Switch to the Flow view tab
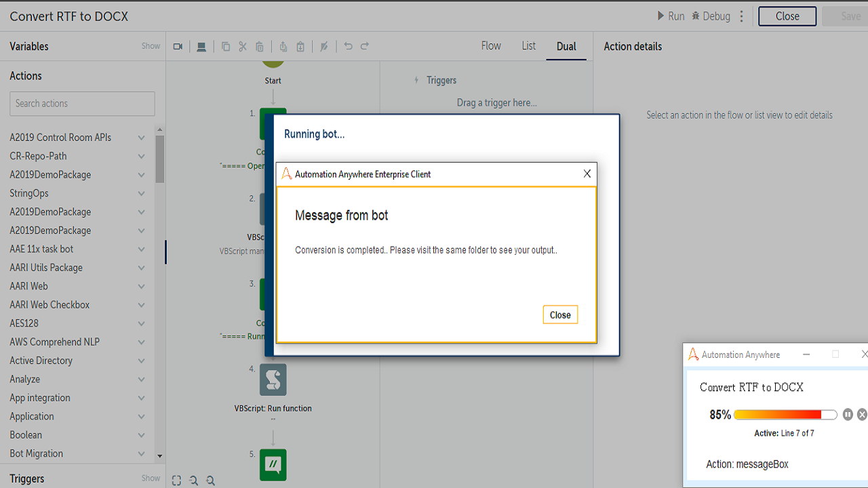868x488 pixels. (x=491, y=46)
